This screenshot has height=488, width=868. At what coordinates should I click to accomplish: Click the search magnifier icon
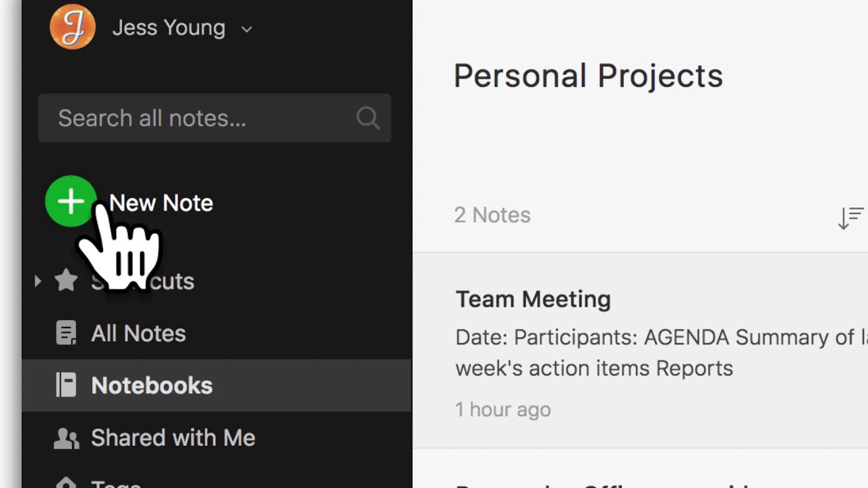(x=368, y=118)
